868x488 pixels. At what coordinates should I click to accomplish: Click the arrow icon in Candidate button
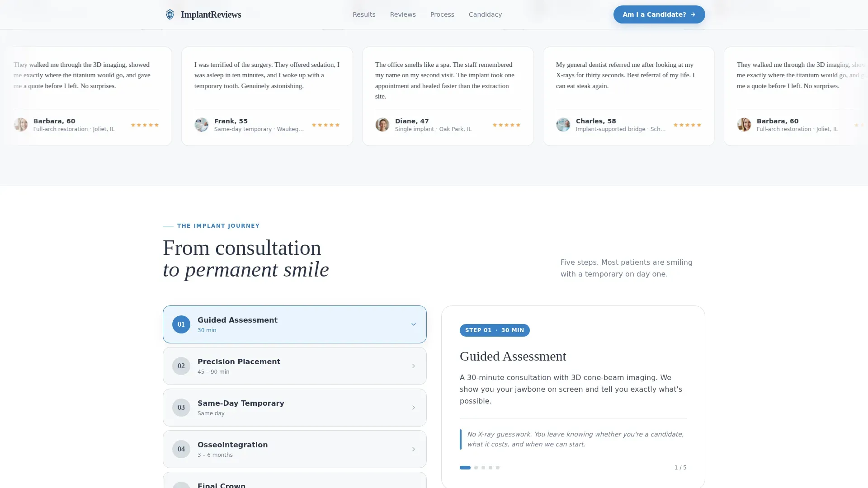click(693, 14)
